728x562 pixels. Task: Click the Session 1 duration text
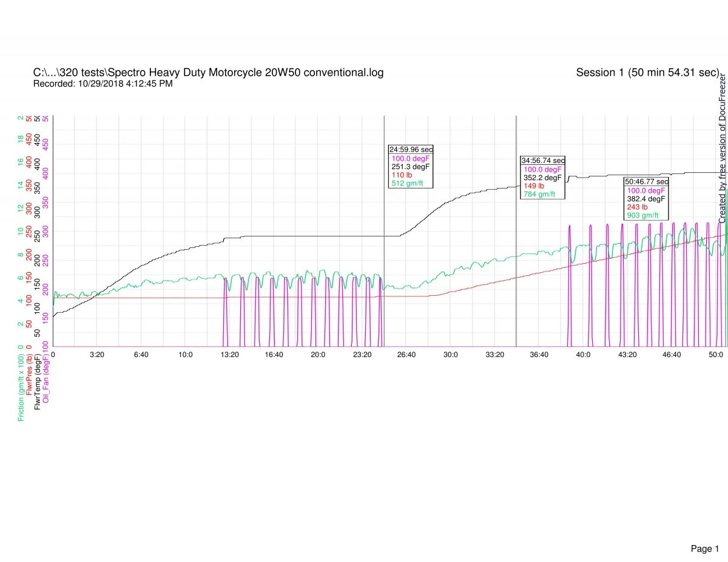pyautogui.click(x=647, y=73)
